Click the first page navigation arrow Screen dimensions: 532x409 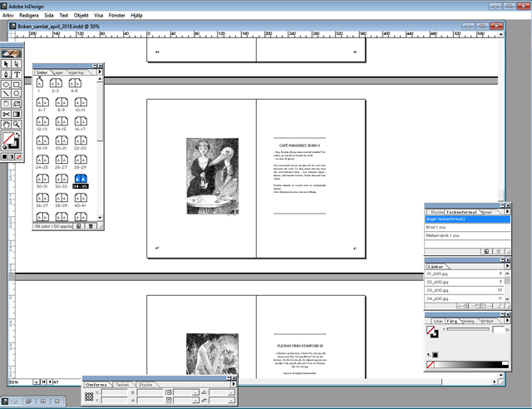44,382
